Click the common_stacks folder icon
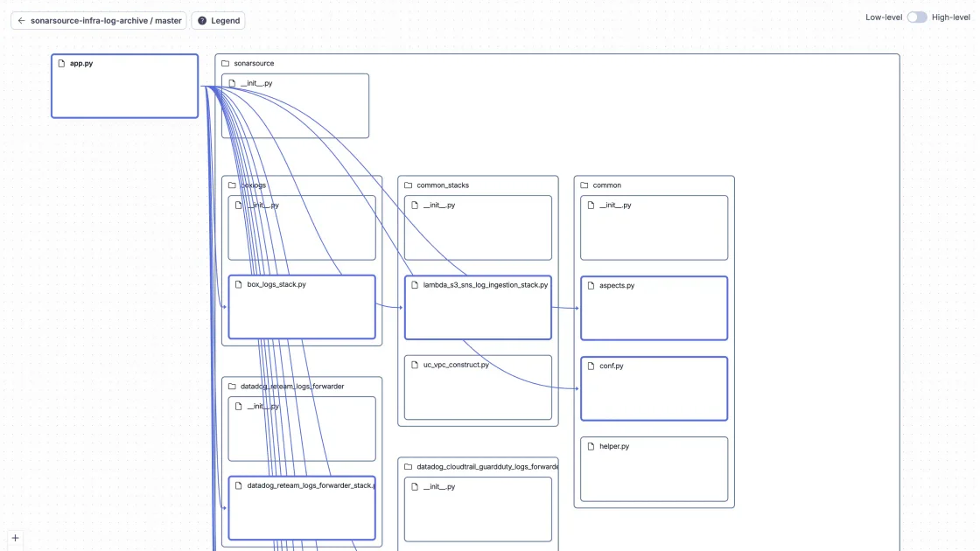Screen dimensions: 980x551 [409, 185]
